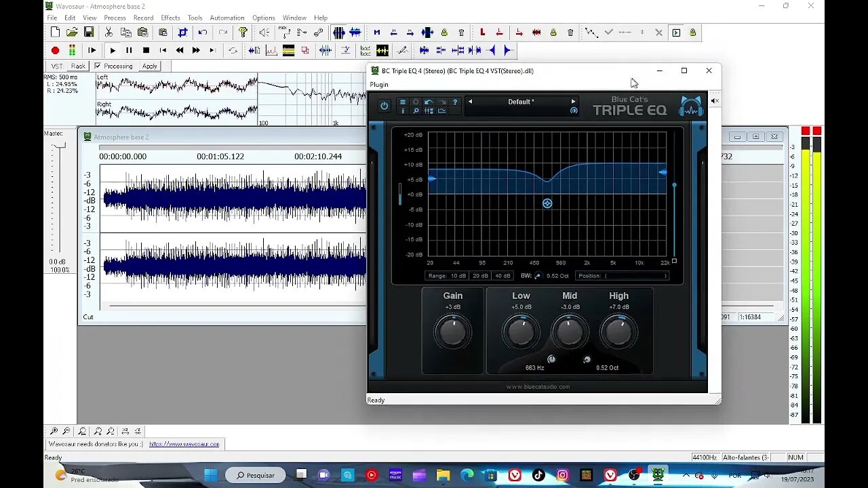This screenshot has height=488, width=868.
Task: Adjust the Low band knob
Action: [520, 332]
